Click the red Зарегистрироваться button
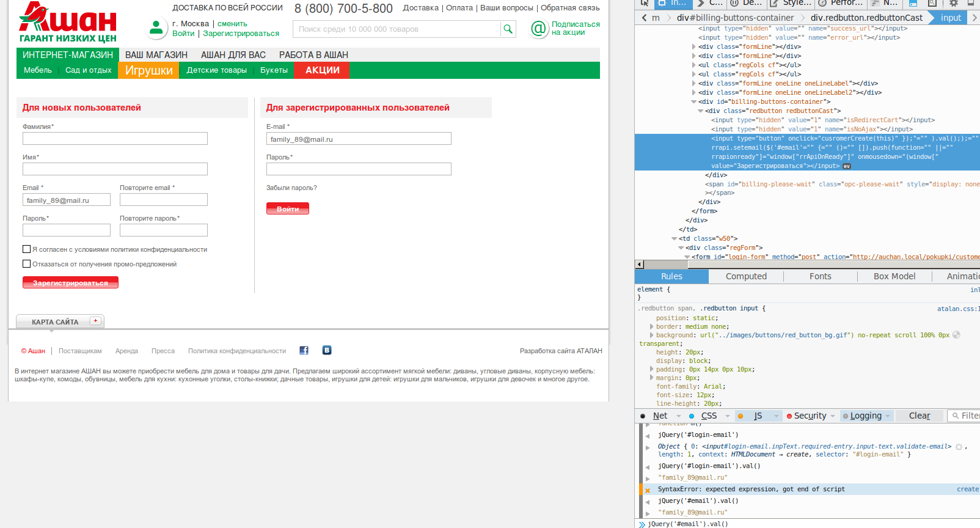Image resolution: width=980 pixels, height=528 pixels. (70, 282)
